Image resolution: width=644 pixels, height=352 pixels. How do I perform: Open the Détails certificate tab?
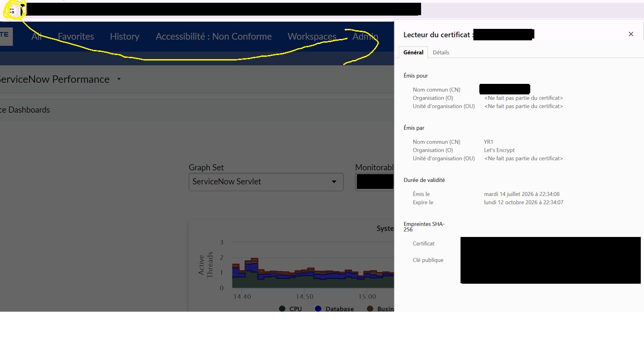(x=441, y=52)
